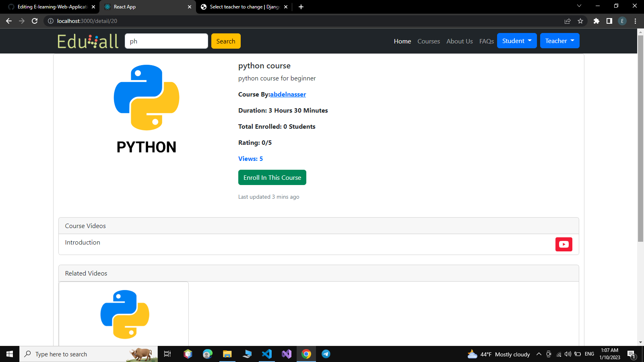Click the reload page icon
Viewport: 644px width, 362px height.
coord(35,21)
